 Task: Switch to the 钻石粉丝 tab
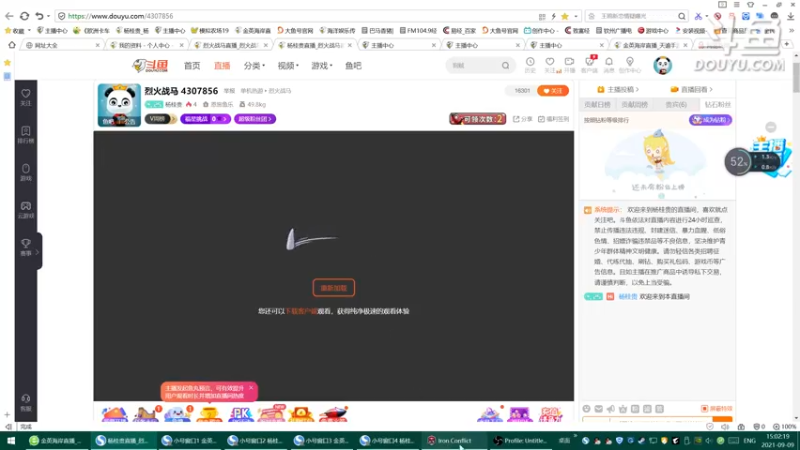tap(717, 105)
